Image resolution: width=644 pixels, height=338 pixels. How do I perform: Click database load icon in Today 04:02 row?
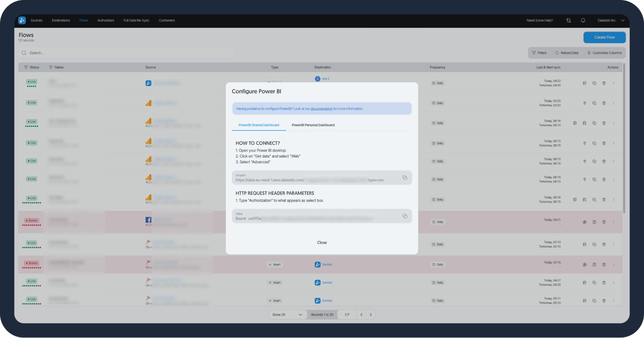(584, 83)
